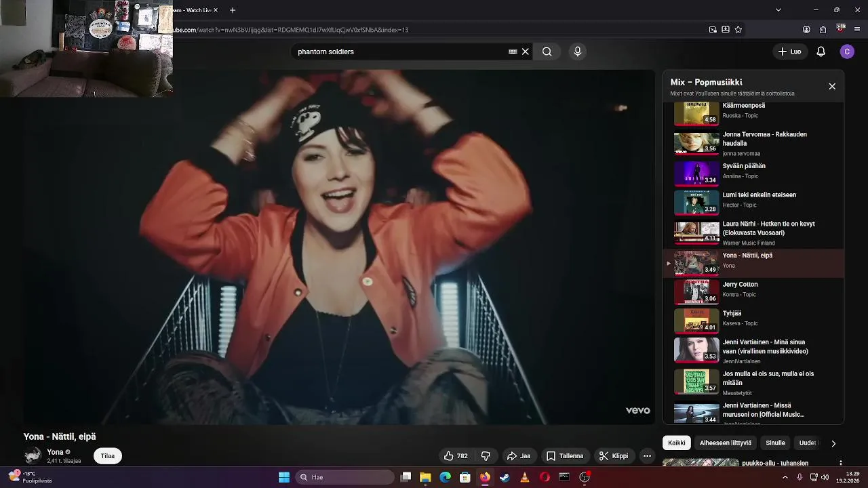Close the Mix – Popmusiikki playlist panel
The height and width of the screenshot is (488, 868).
tap(832, 86)
